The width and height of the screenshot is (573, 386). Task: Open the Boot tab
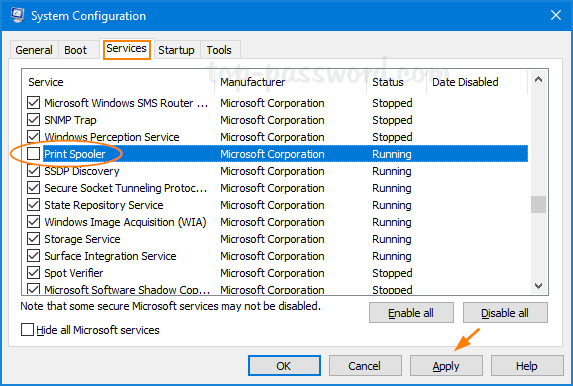click(75, 50)
